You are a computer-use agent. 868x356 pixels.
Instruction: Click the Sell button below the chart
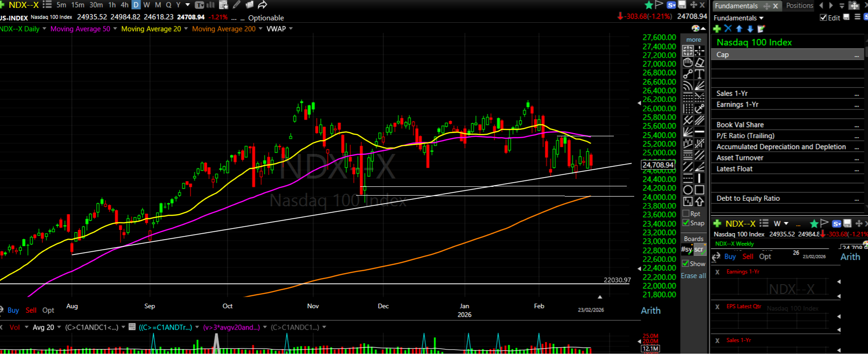pos(31,310)
